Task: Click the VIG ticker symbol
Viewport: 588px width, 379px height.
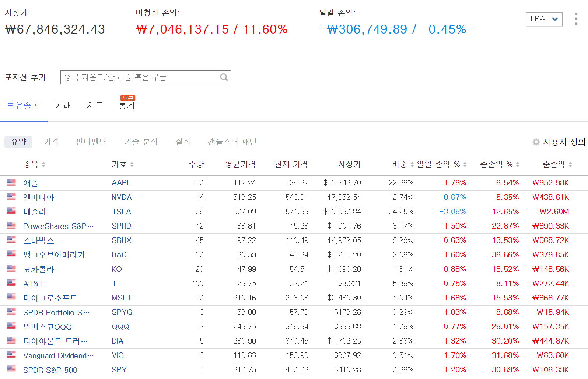Action: tap(118, 355)
